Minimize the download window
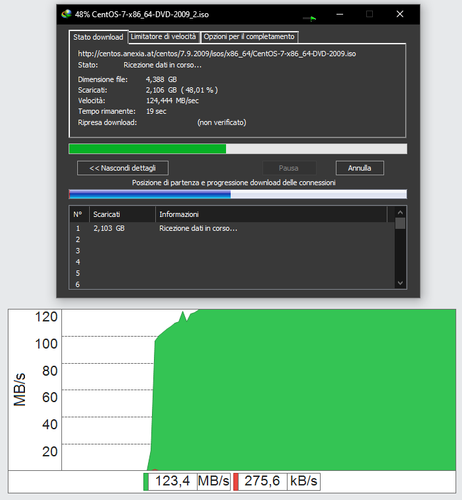Screen dimensions: 462x500 tap(340, 14)
